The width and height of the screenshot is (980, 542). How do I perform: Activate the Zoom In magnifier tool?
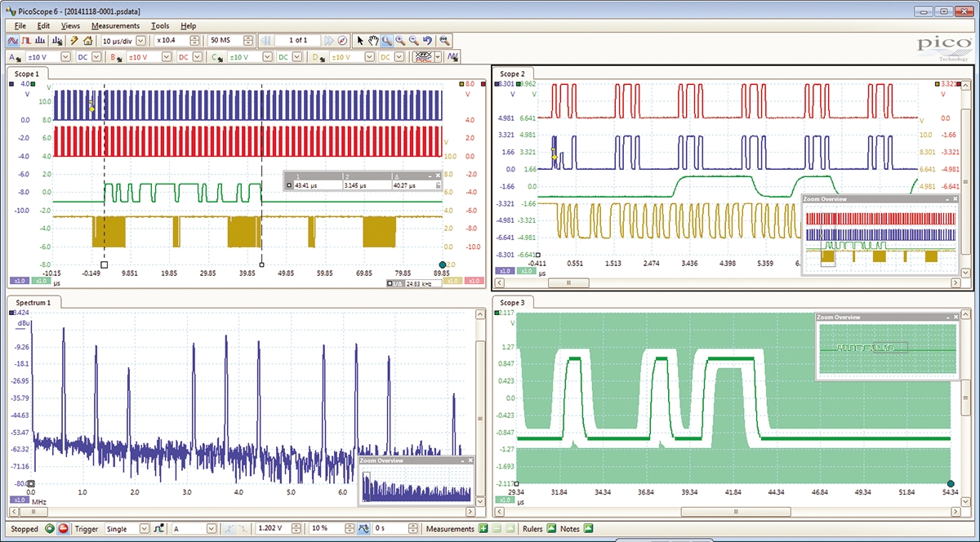(399, 39)
